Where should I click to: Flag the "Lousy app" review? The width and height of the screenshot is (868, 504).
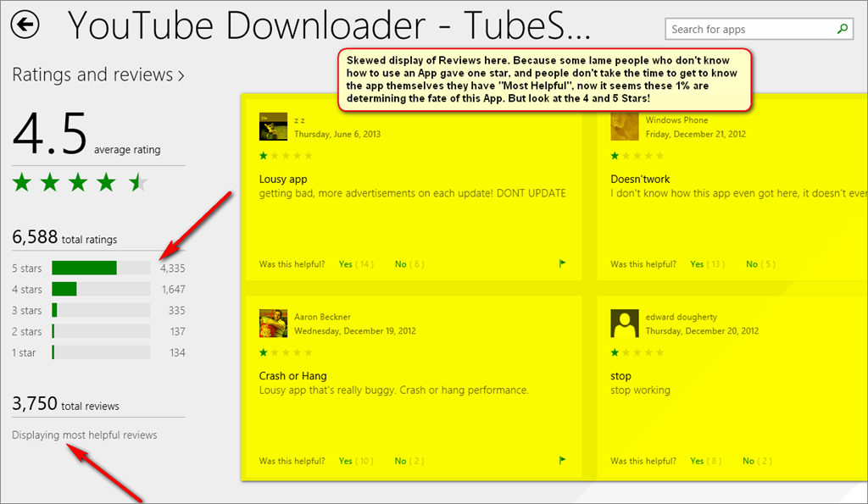pos(559,264)
